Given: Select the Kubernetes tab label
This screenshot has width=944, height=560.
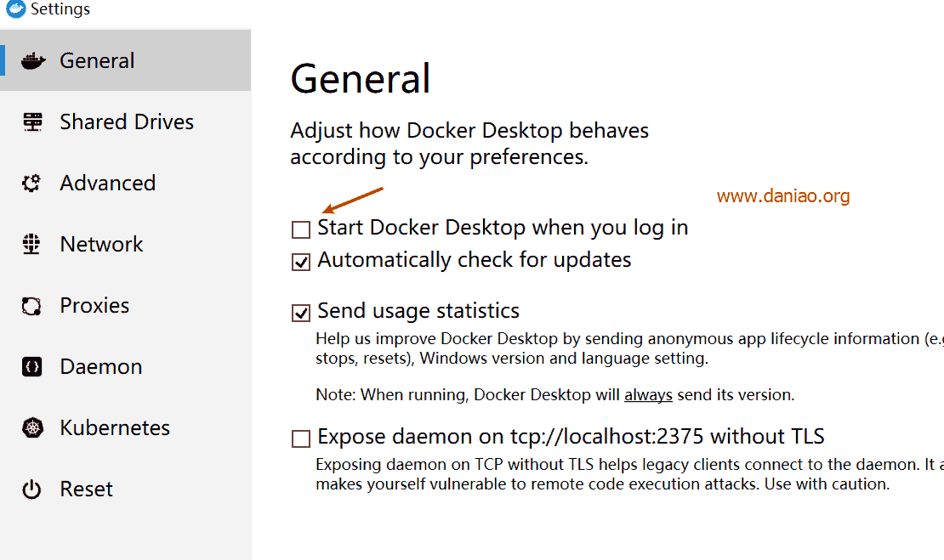Looking at the screenshot, I should [x=115, y=427].
